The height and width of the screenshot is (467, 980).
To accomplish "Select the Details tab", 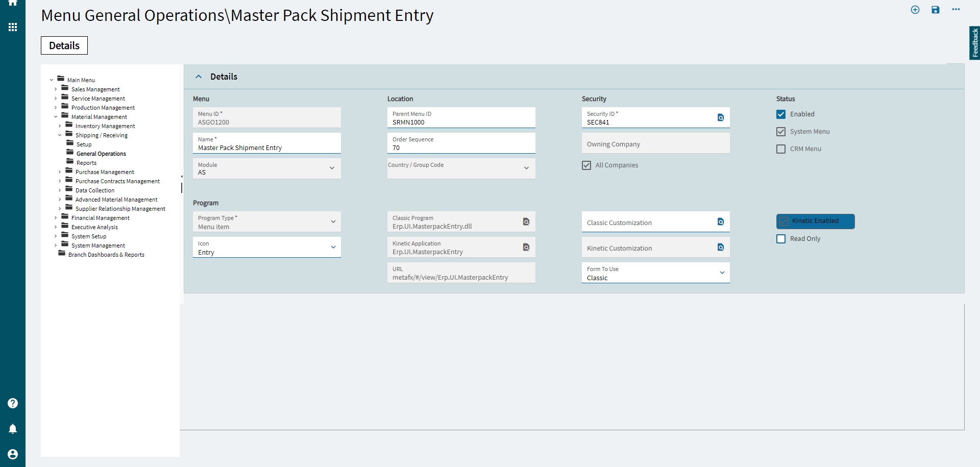I will coord(64,45).
